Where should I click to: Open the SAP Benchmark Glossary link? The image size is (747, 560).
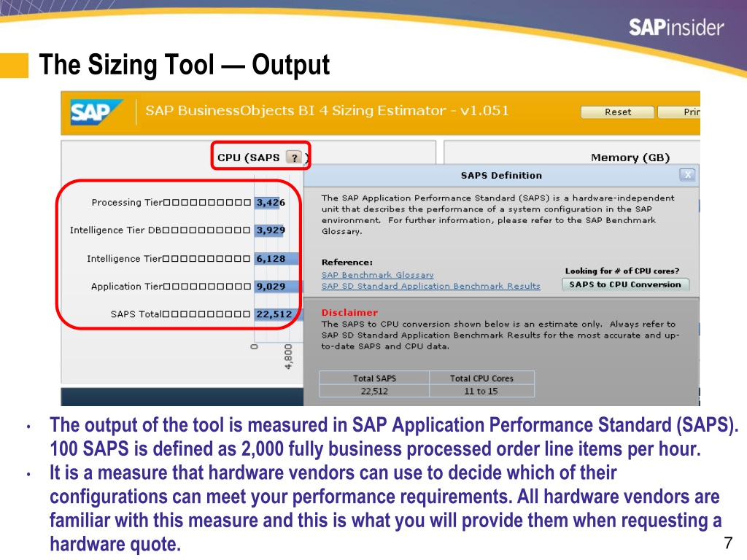click(377, 275)
